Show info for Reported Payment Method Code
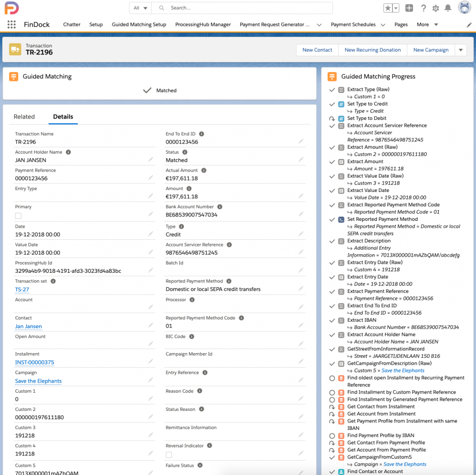The image size is (476, 475). [241, 318]
